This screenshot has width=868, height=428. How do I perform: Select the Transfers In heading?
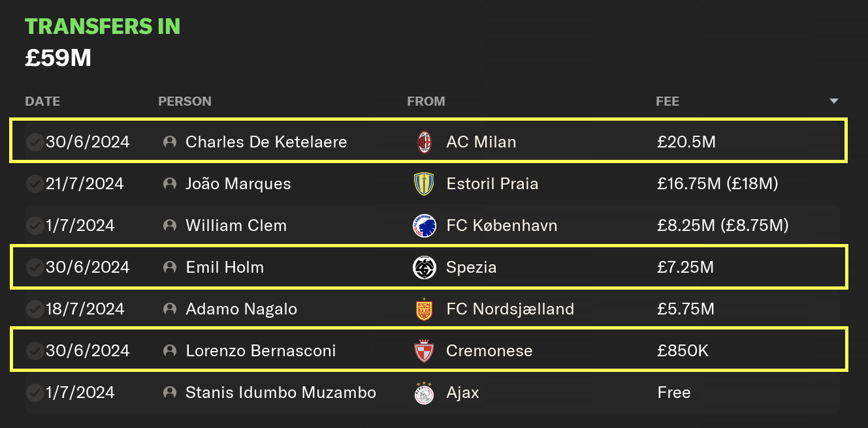(103, 26)
